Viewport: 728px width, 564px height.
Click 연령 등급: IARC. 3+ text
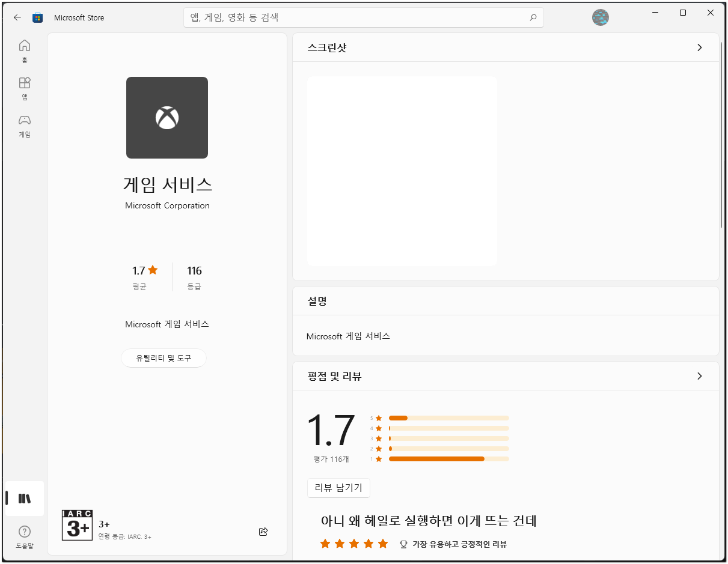click(125, 536)
